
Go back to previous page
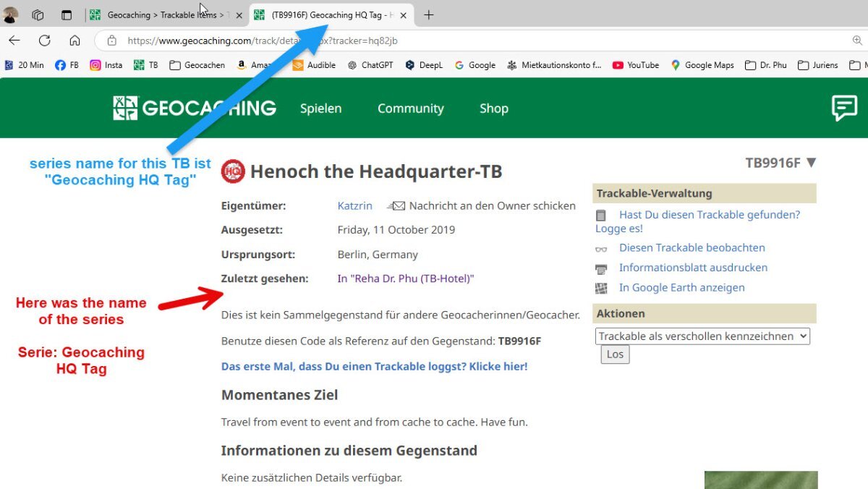pyautogui.click(x=14, y=41)
